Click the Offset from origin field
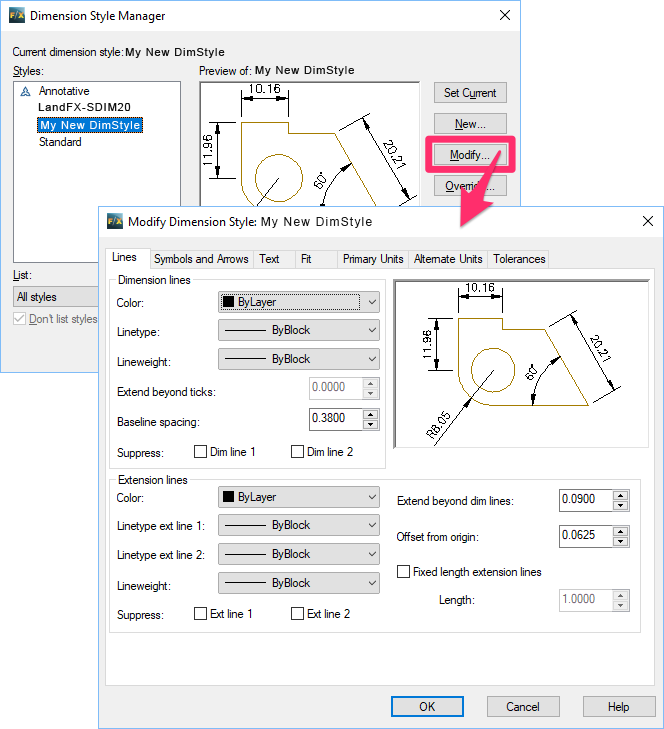The height and width of the screenshot is (729, 664). (586, 536)
